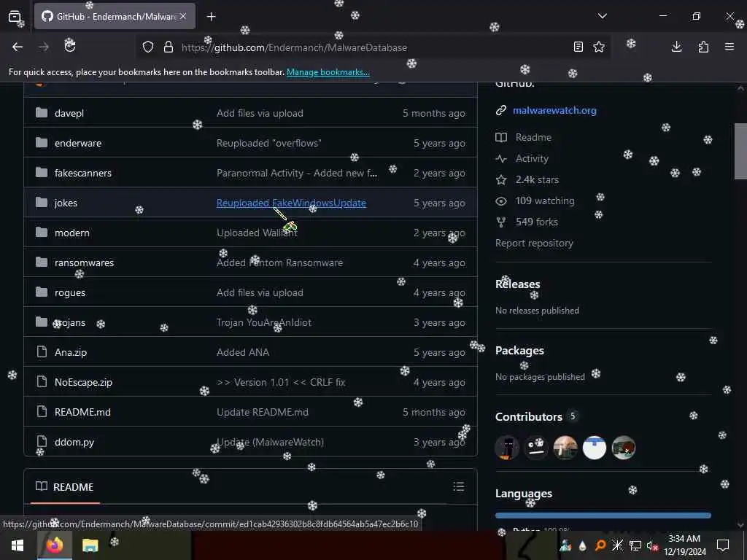747x560 pixels.
Task: Open the Uploaded Wallant commit message
Action: pyautogui.click(x=257, y=233)
